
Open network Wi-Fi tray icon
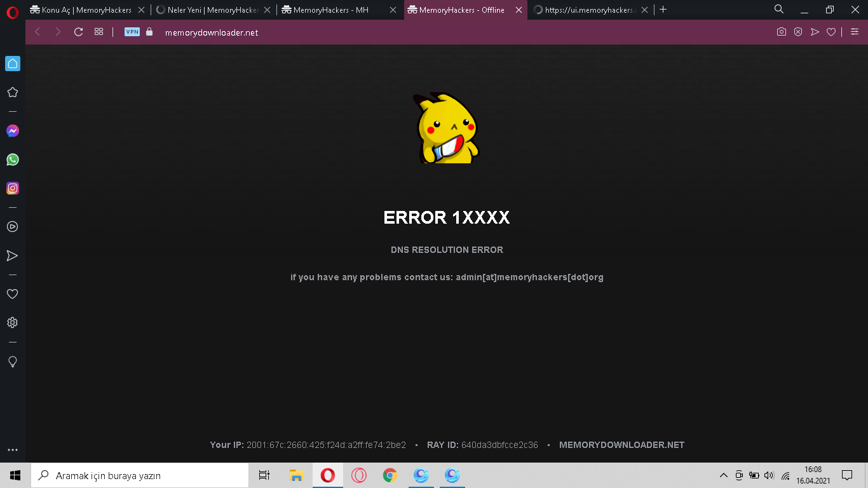[x=785, y=475]
